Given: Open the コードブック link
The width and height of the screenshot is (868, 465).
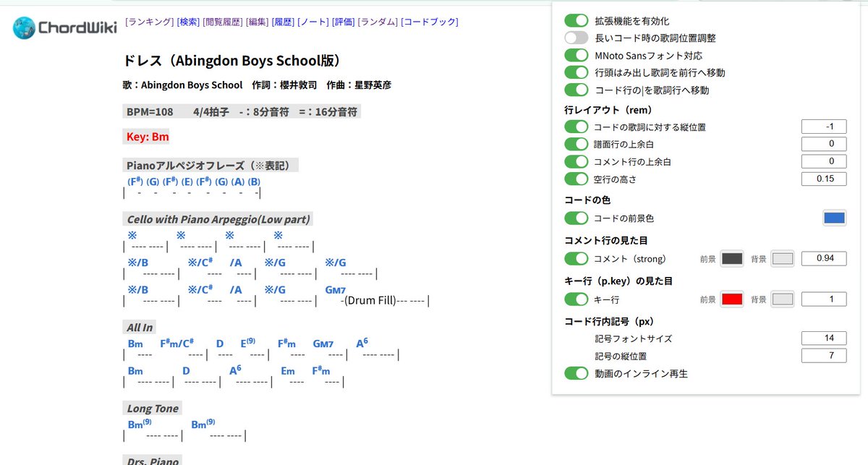Looking at the screenshot, I should click(430, 22).
